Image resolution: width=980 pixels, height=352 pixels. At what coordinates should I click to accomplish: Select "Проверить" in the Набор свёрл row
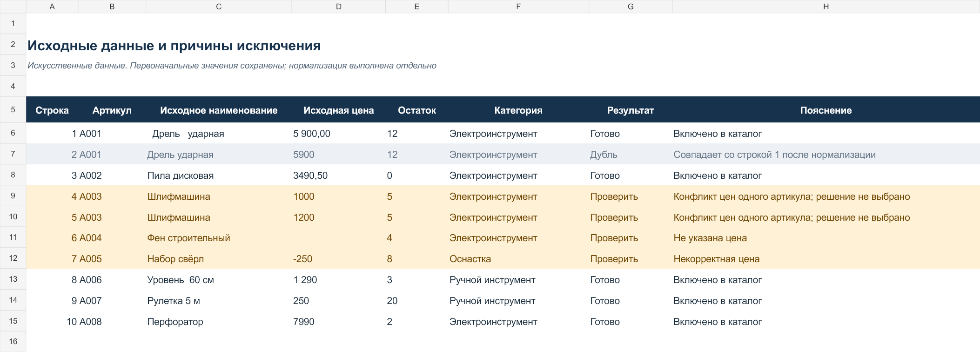click(631, 259)
